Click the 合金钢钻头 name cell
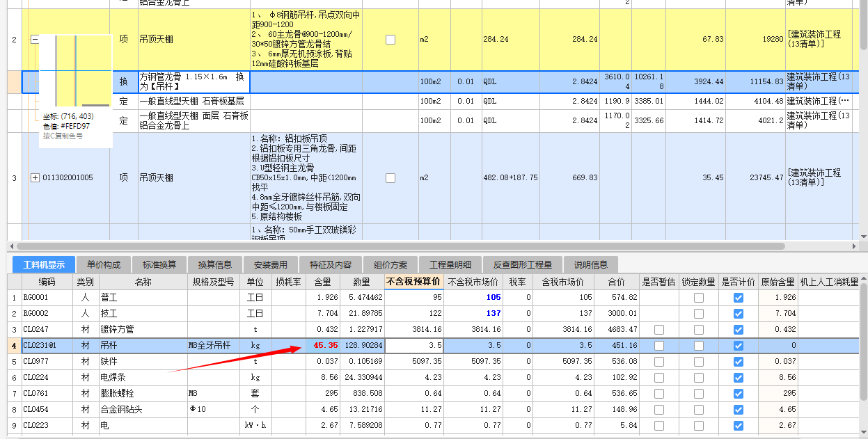 tap(143, 410)
